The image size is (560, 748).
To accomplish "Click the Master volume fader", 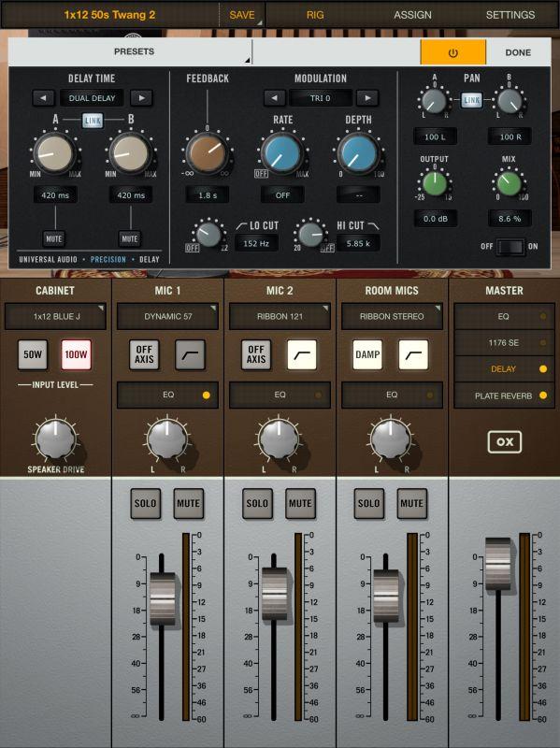I will coord(498,564).
